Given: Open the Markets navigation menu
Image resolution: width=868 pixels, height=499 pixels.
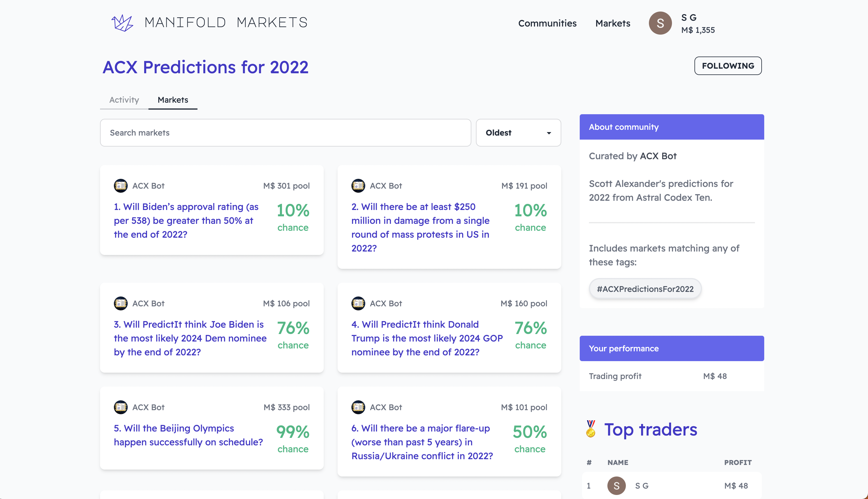Looking at the screenshot, I should pyautogui.click(x=613, y=23).
